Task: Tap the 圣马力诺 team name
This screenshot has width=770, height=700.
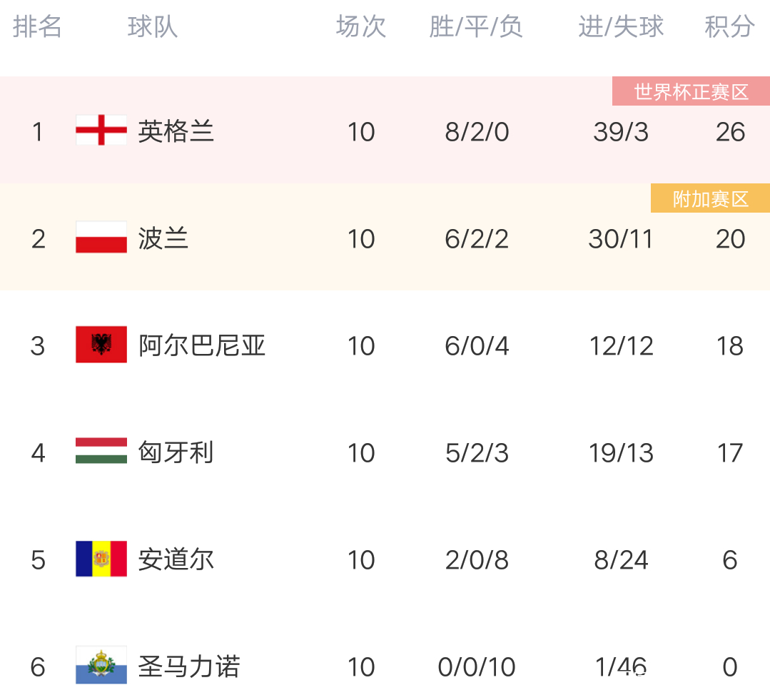Action: (189, 666)
